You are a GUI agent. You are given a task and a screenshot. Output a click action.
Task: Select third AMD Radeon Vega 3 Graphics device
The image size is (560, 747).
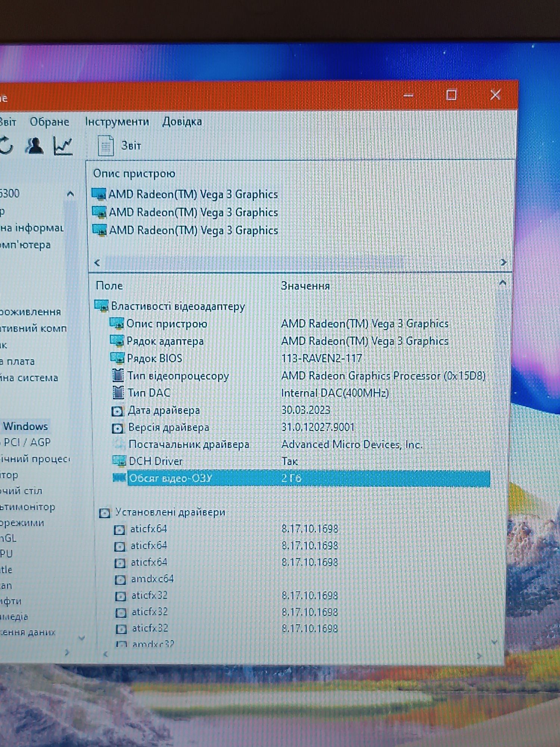click(x=185, y=230)
